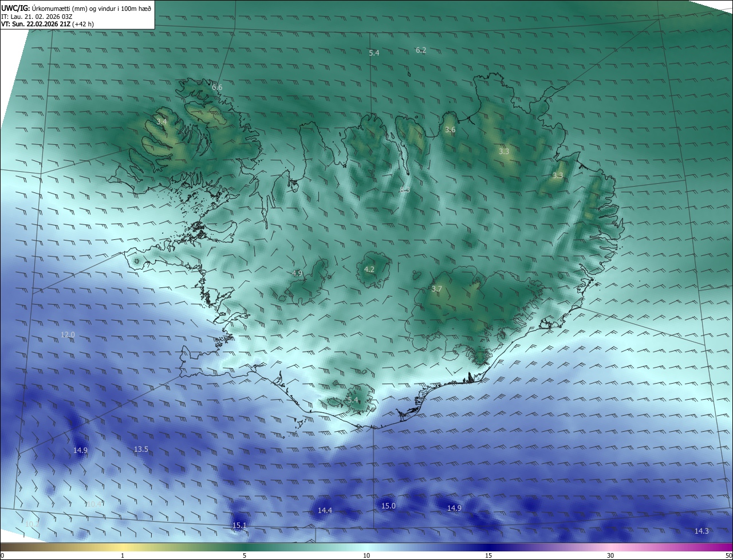Click the 14.4 value label
733x560 pixels.
click(x=325, y=510)
